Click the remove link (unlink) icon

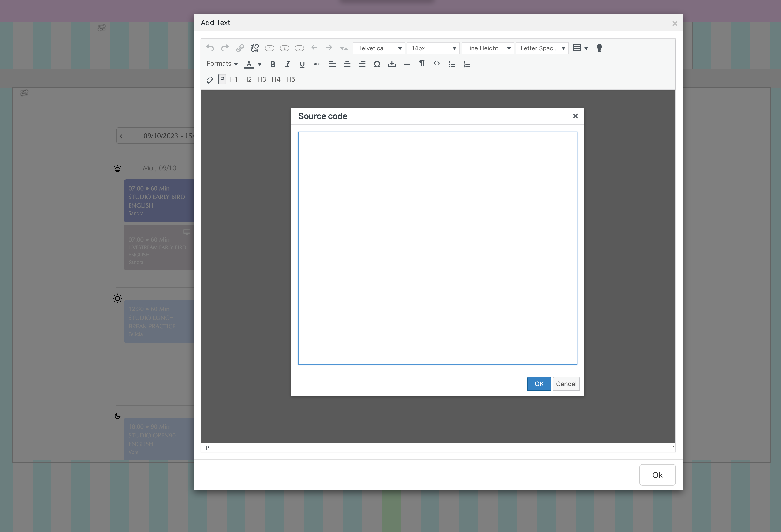tap(255, 48)
